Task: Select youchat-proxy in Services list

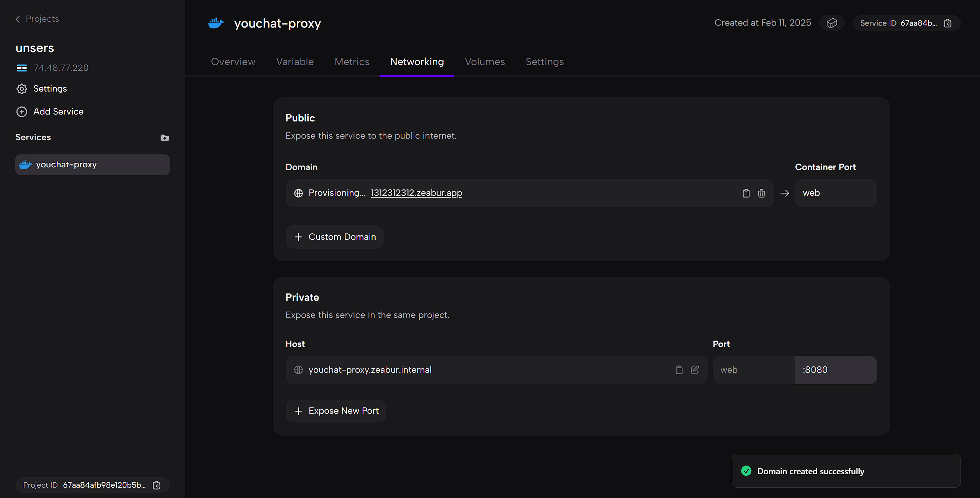Action: tap(92, 165)
